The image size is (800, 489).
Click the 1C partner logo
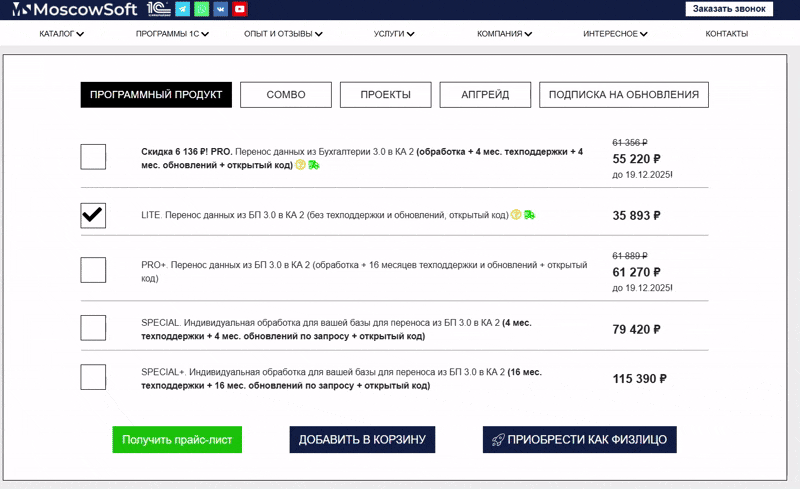point(157,9)
